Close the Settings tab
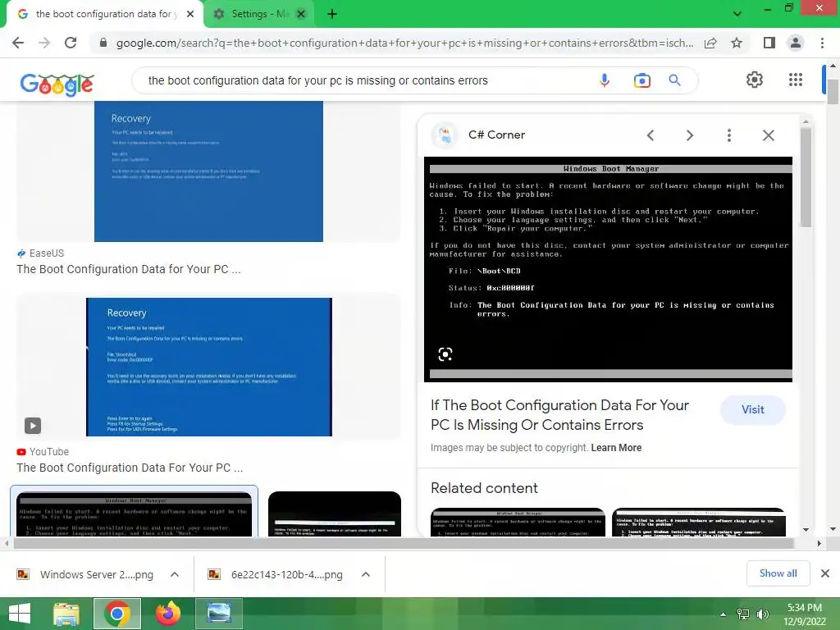This screenshot has height=630, width=840. (301, 14)
